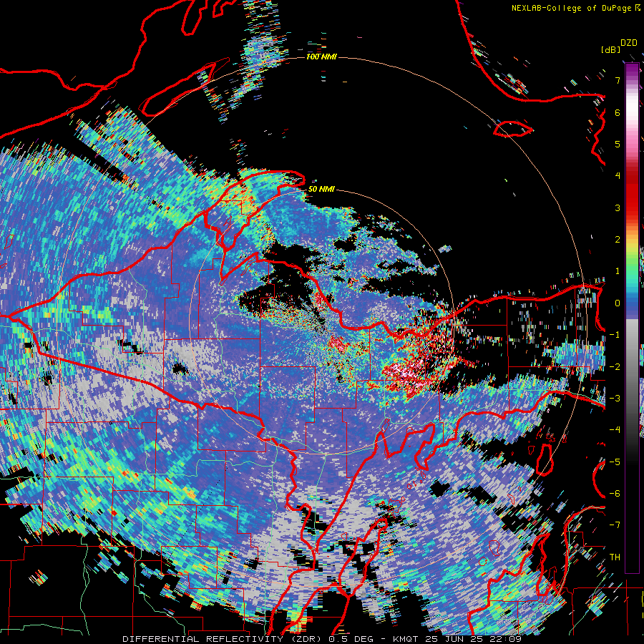Click the 0 value on color scale

[x=618, y=303]
